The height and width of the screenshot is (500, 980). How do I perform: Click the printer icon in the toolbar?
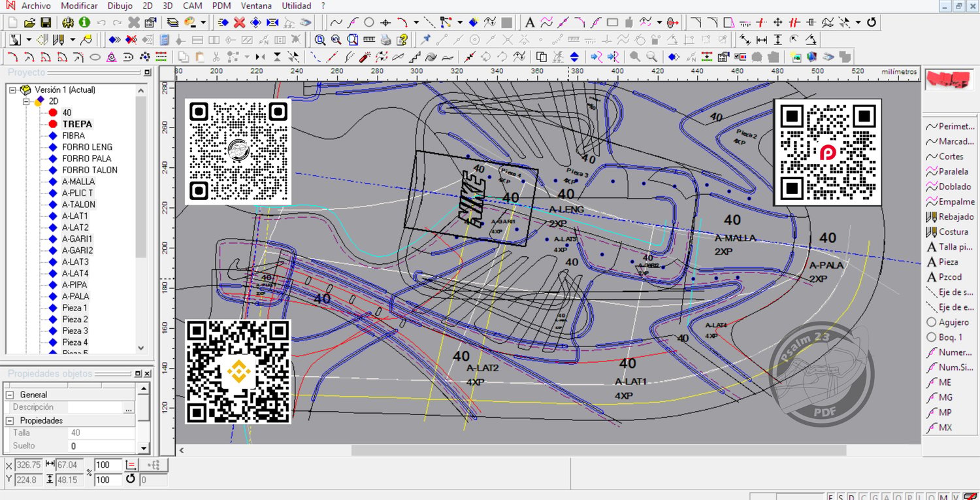386,39
